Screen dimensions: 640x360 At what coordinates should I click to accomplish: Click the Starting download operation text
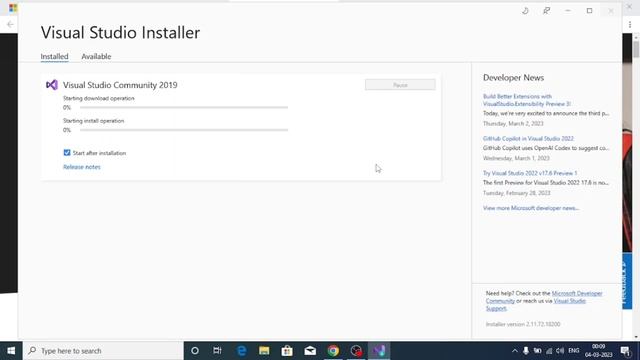99,98
